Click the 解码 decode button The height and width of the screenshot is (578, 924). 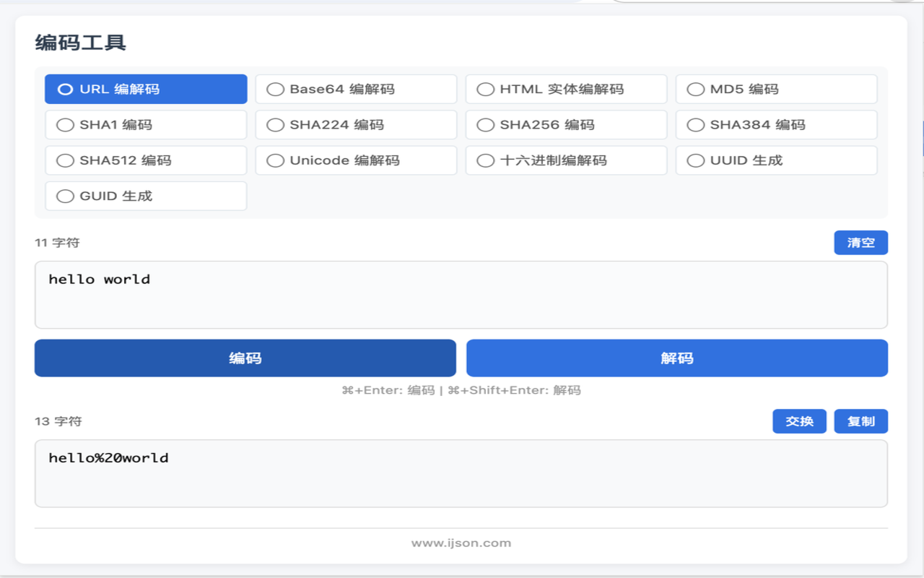coord(677,358)
